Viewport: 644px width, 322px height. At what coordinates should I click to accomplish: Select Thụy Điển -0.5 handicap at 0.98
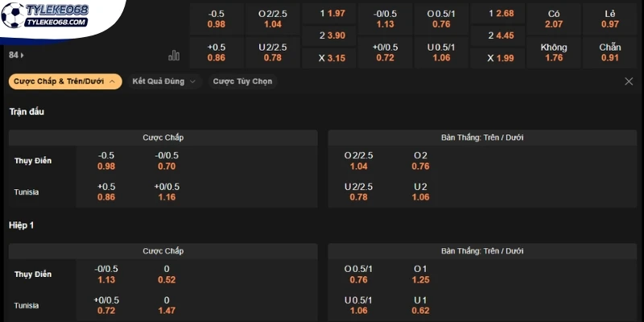tap(106, 161)
